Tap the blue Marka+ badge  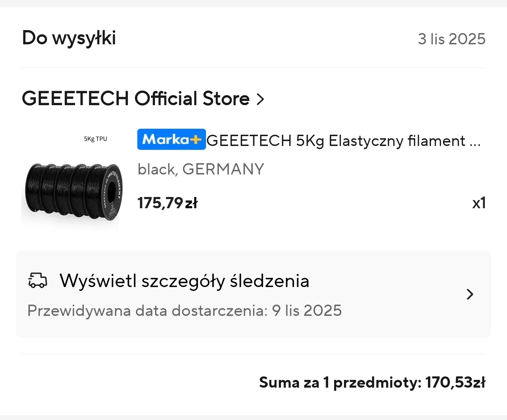point(171,140)
